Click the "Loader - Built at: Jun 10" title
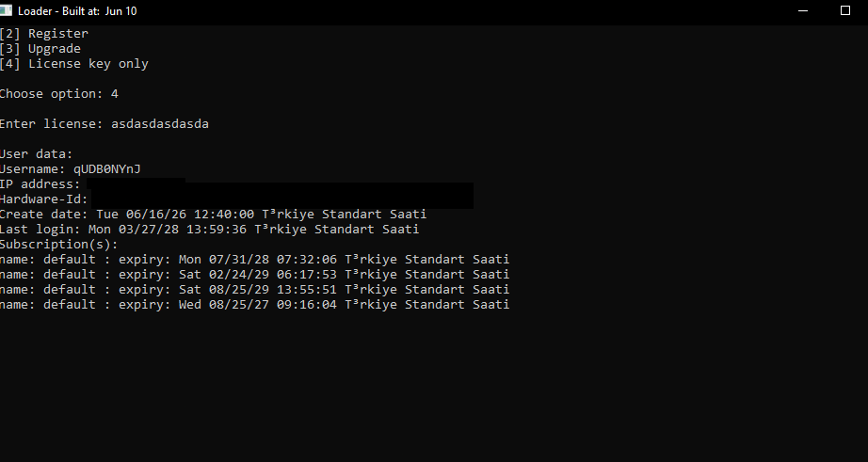 coord(77,10)
